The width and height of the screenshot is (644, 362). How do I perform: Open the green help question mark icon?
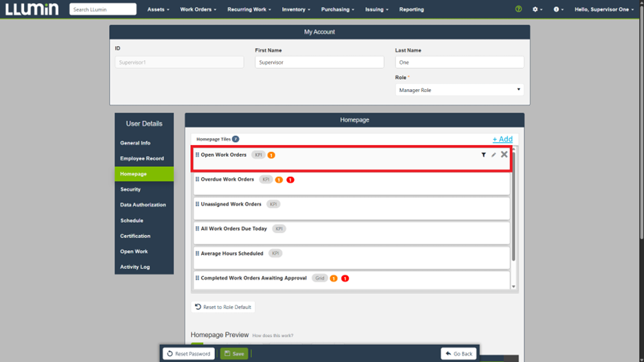(518, 9)
